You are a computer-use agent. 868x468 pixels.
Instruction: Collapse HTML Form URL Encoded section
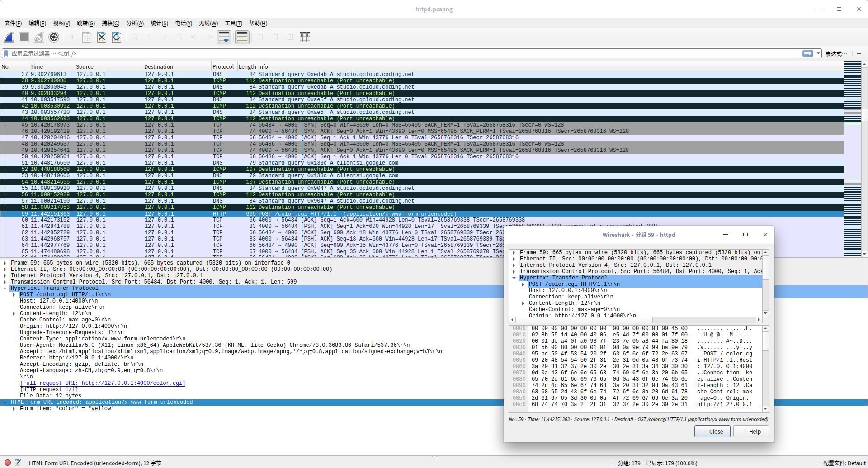5,402
